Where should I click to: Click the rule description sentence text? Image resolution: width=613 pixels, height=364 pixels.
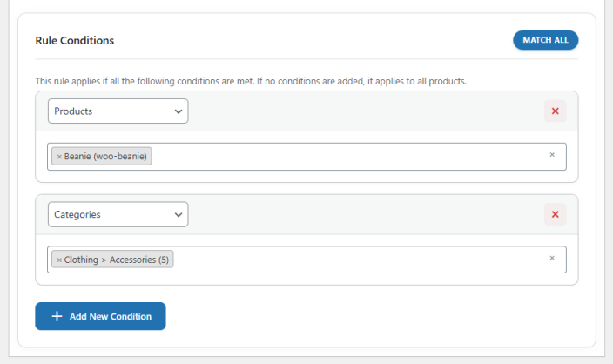(251, 81)
